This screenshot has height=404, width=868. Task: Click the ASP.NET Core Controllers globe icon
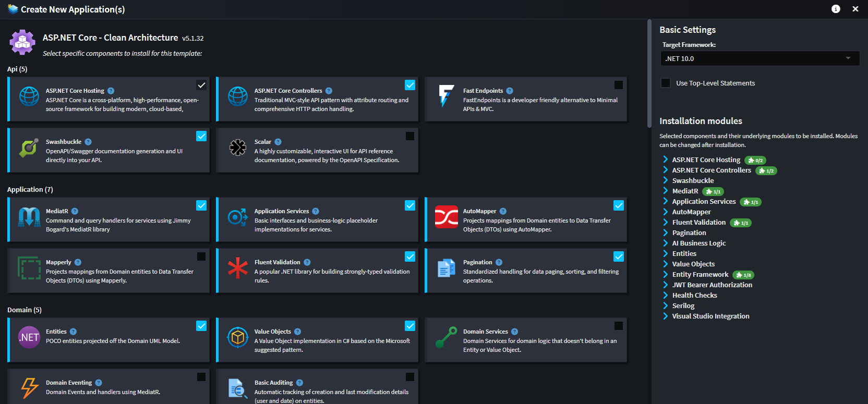[238, 96]
